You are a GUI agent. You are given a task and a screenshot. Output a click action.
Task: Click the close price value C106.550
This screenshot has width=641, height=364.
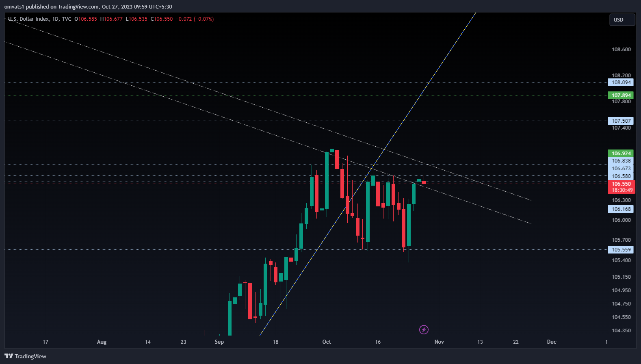pyautogui.click(x=162, y=19)
